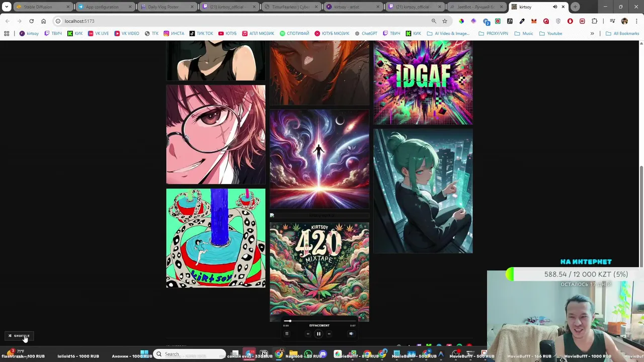Close the kirtsoy tab

point(563,7)
